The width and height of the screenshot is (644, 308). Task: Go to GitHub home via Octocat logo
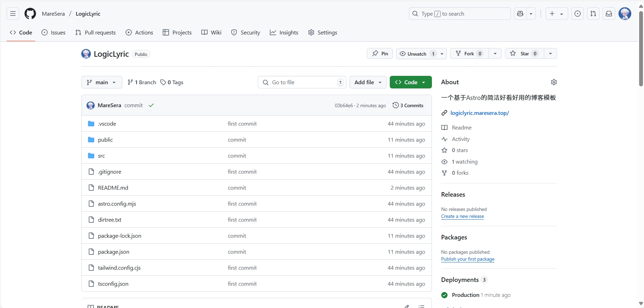[30, 14]
